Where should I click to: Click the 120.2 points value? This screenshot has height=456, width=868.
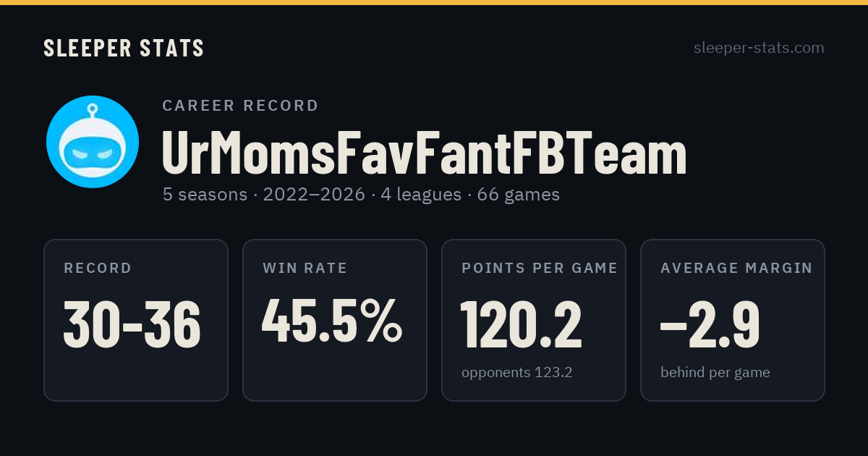(x=522, y=324)
